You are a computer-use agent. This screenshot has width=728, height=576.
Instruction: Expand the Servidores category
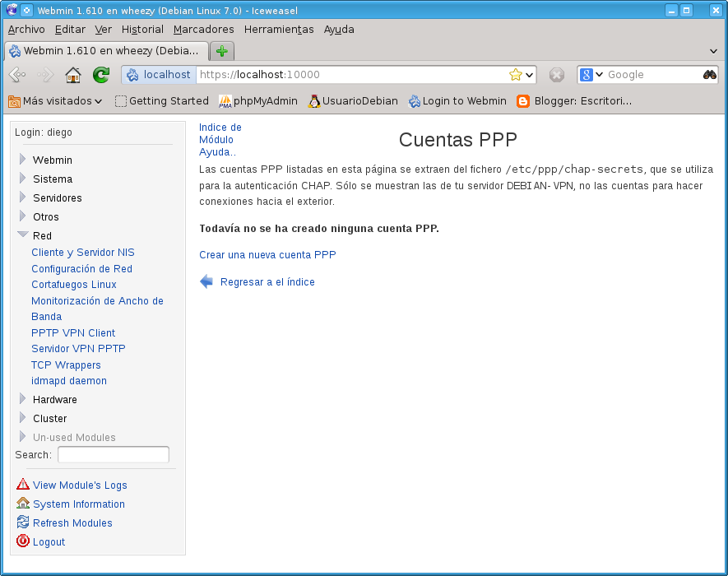click(x=22, y=197)
